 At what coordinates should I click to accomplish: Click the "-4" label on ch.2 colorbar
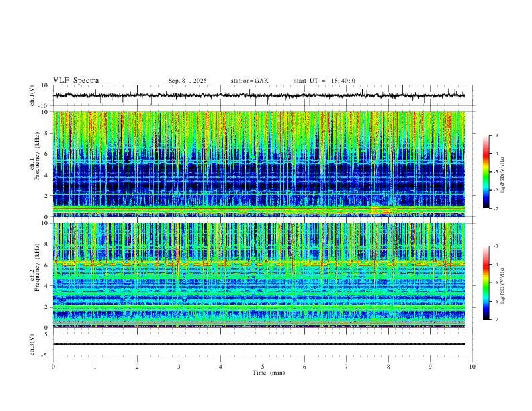pyautogui.click(x=496, y=264)
